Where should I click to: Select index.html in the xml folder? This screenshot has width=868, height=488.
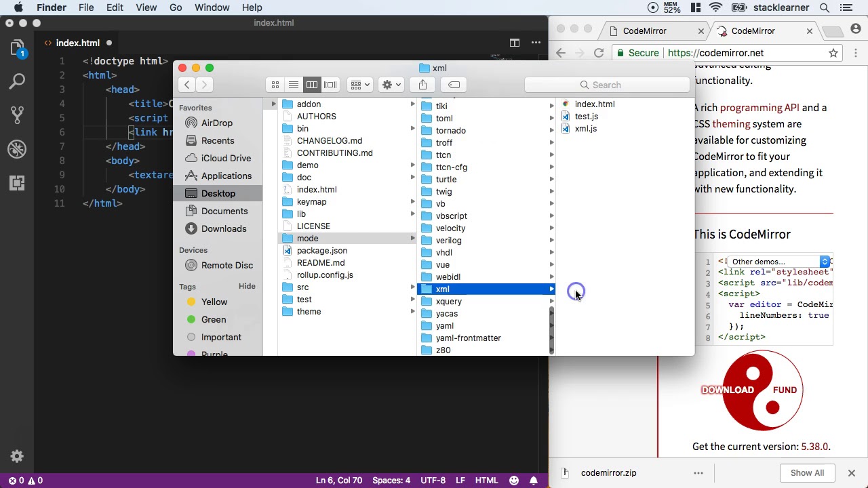pos(595,104)
